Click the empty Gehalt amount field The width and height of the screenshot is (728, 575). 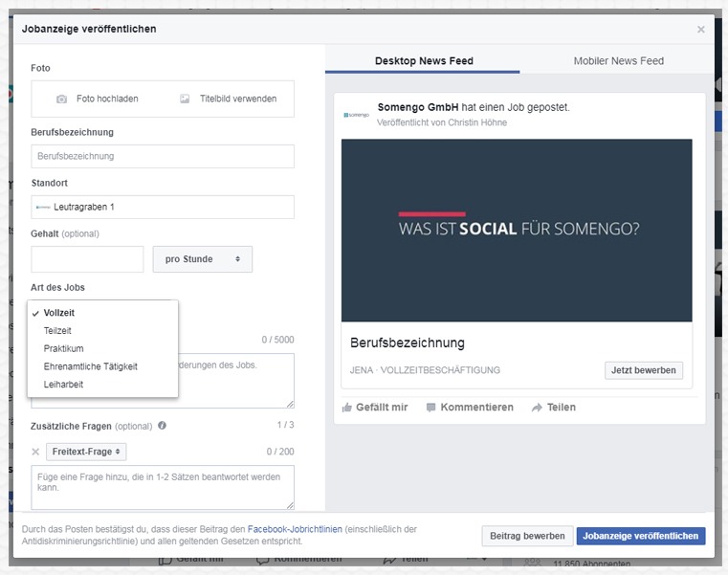pos(87,259)
